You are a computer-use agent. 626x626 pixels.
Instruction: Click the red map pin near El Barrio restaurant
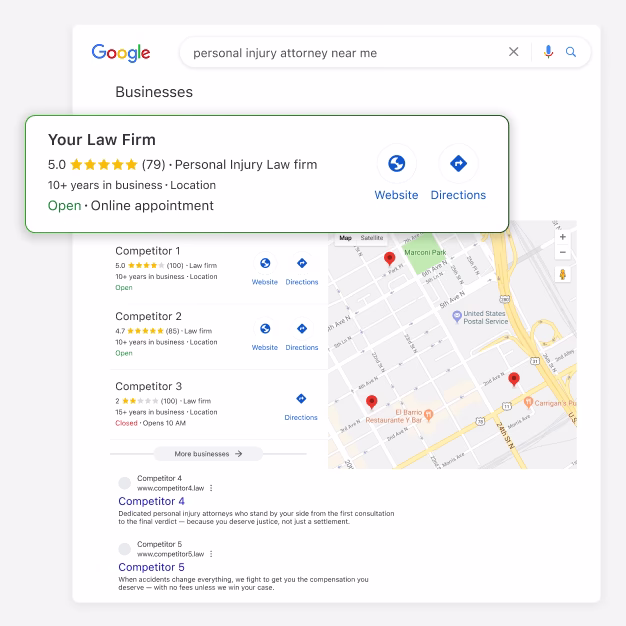point(372,402)
